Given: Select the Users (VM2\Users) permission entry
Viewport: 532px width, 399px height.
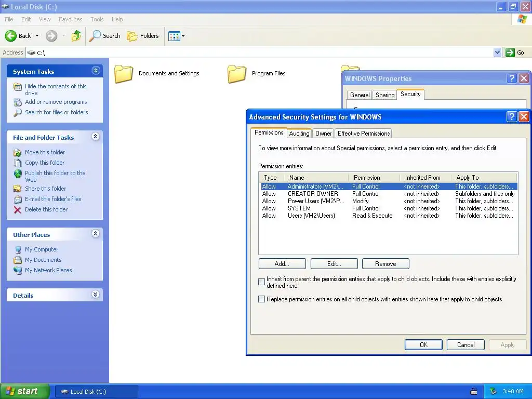Looking at the screenshot, I should (x=389, y=216).
